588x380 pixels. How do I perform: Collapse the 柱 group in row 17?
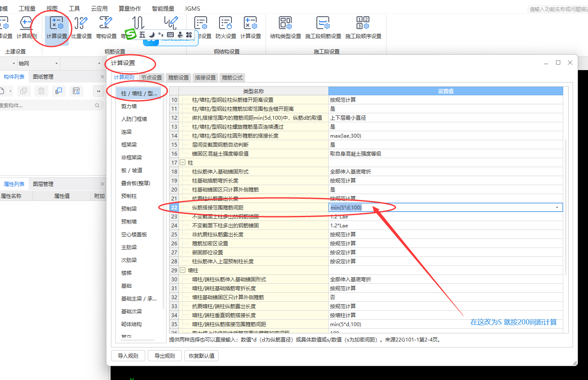[182, 162]
